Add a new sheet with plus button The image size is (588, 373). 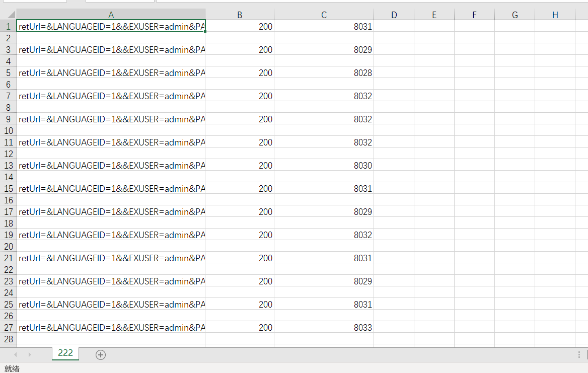[x=101, y=355]
